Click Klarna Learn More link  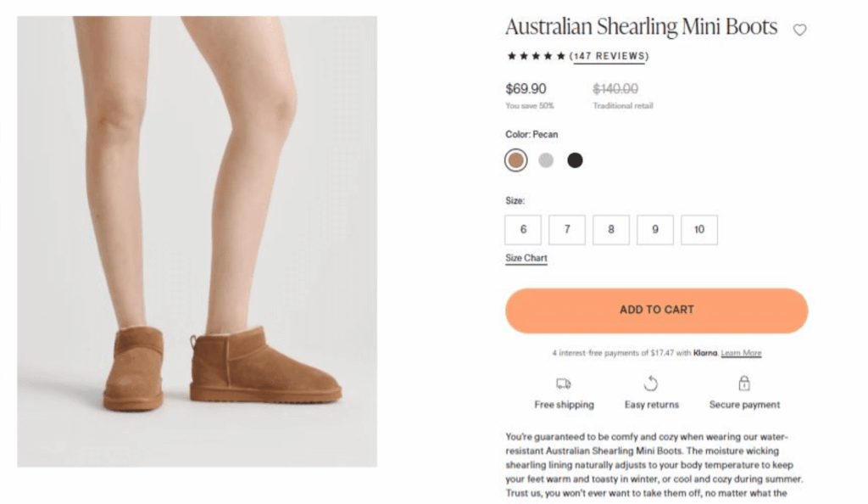click(x=741, y=353)
